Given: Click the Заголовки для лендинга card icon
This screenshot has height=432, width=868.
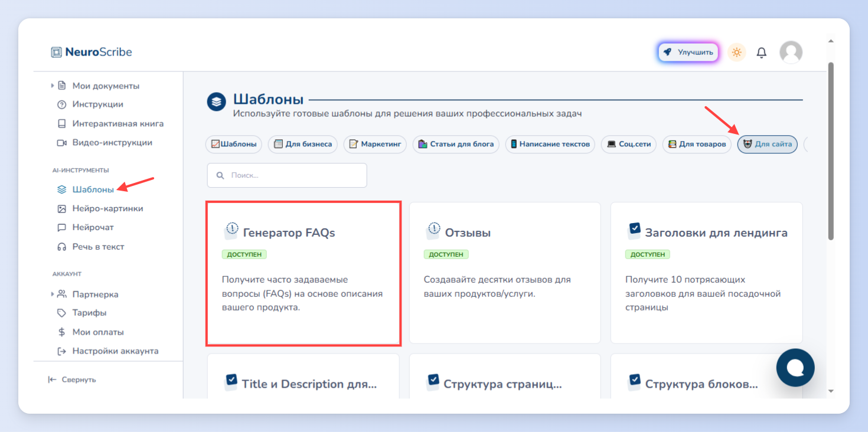Looking at the screenshot, I should (635, 230).
